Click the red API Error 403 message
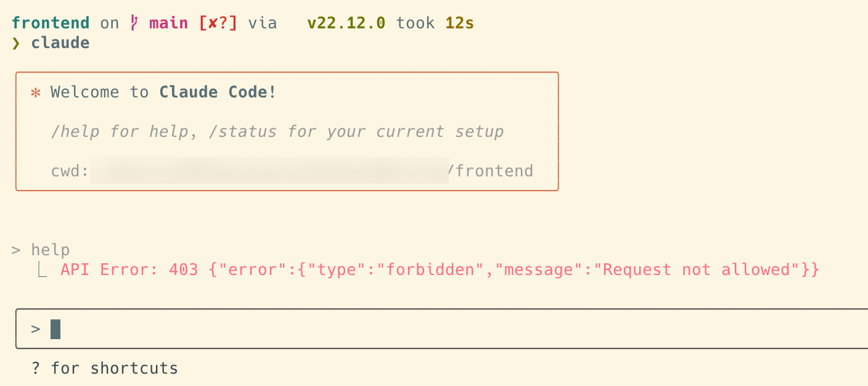 [440, 269]
